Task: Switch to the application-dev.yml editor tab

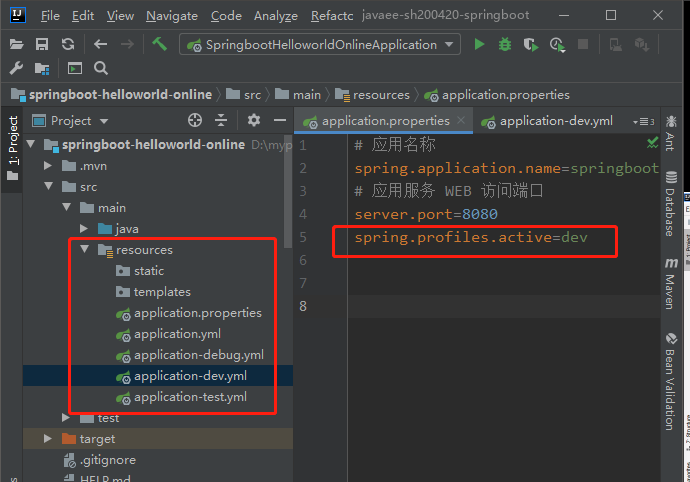Action: [547, 121]
